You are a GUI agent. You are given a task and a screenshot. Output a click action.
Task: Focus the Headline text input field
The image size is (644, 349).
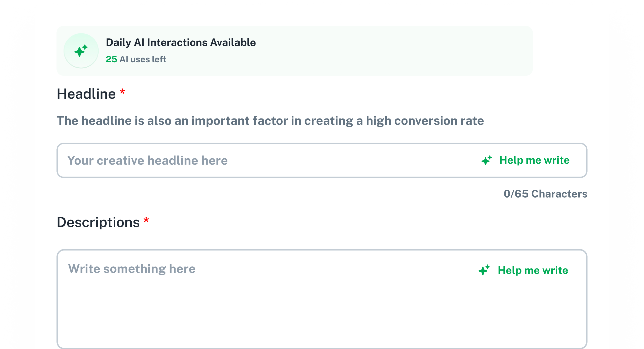[x=350, y=160]
